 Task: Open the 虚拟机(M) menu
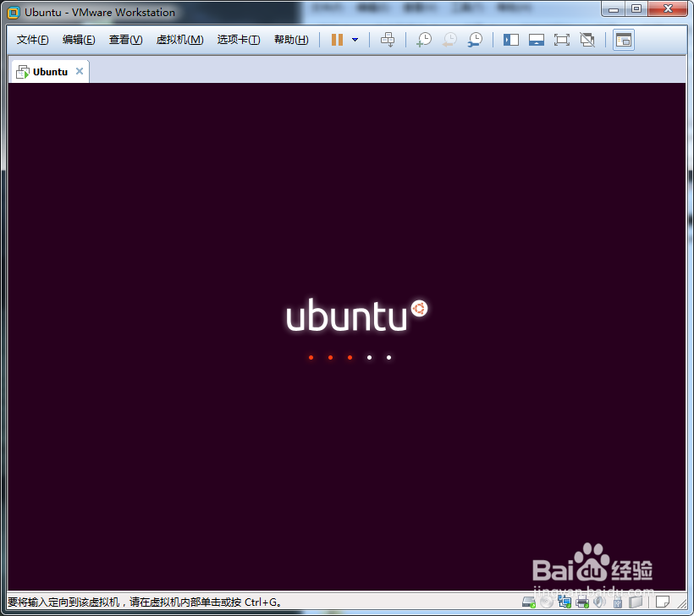(x=179, y=40)
